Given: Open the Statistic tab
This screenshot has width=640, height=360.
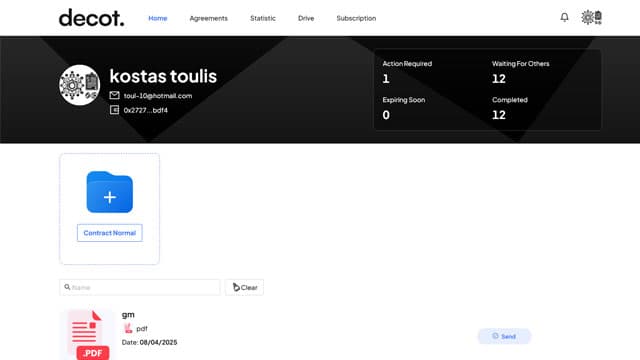Looking at the screenshot, I should pyautogui.click(x=263, y=18).
